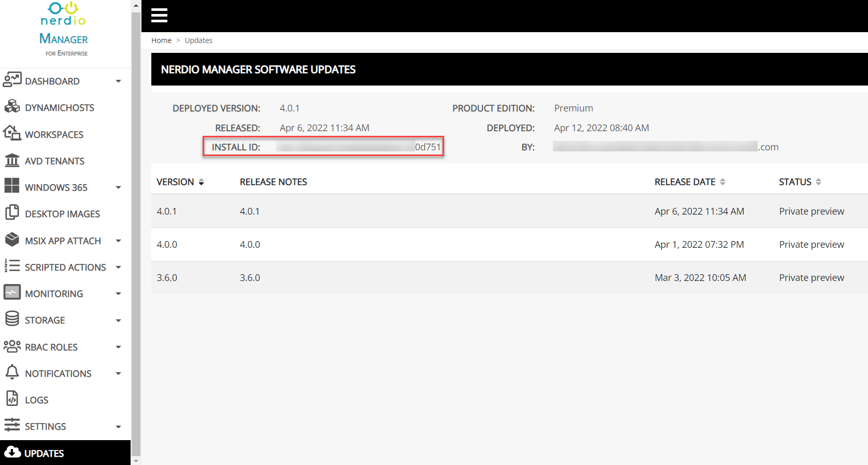Click Private preview status for 4.0.1
Image resolution: width=868 pixels, height=465 pixels.
[x=812, y=212]
